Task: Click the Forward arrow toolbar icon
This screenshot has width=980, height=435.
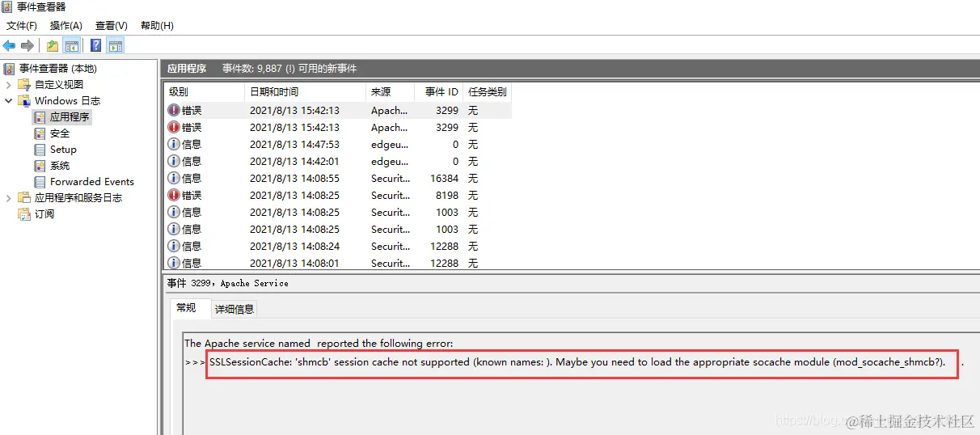Action: tap(27, 46)
